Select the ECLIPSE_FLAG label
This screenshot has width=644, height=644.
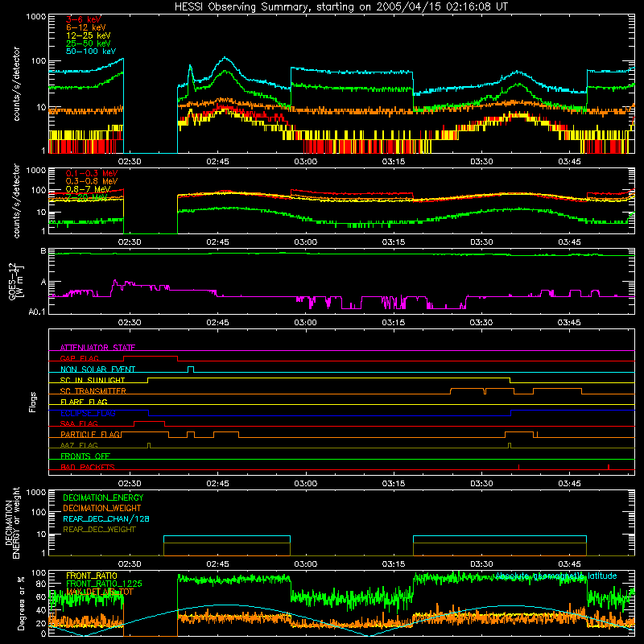tap(88, 413)
